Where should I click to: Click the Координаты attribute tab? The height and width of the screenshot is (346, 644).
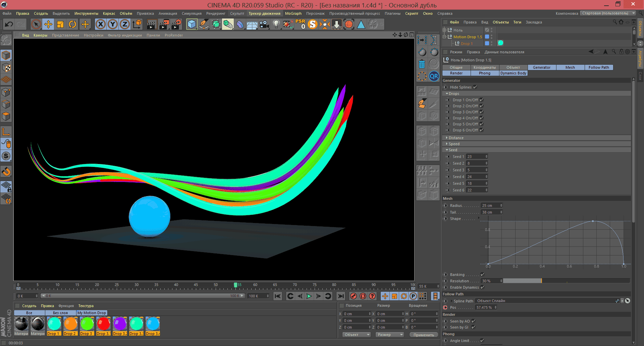coord(485,67)
